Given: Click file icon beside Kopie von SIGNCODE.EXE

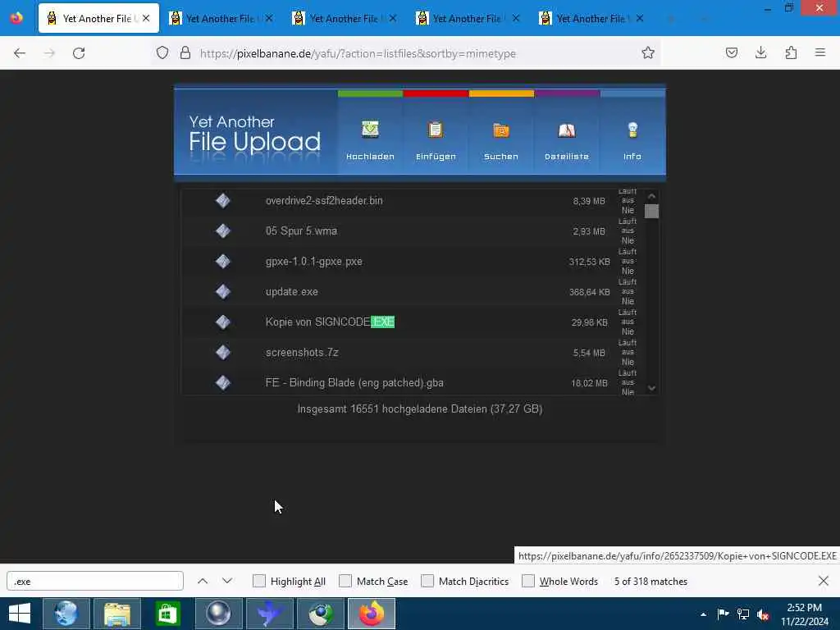Looking at the screenshot, I should click(x=223, y=322).
